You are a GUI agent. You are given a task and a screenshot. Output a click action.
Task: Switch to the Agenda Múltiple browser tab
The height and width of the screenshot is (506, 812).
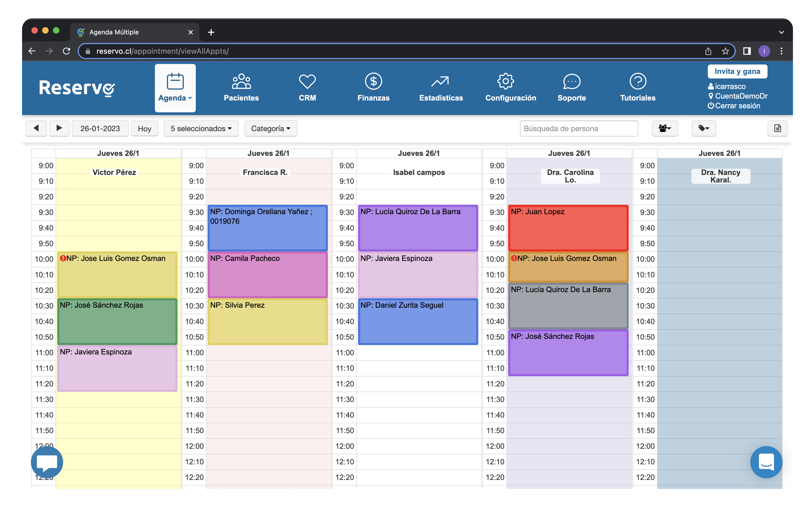coord(114,32)
